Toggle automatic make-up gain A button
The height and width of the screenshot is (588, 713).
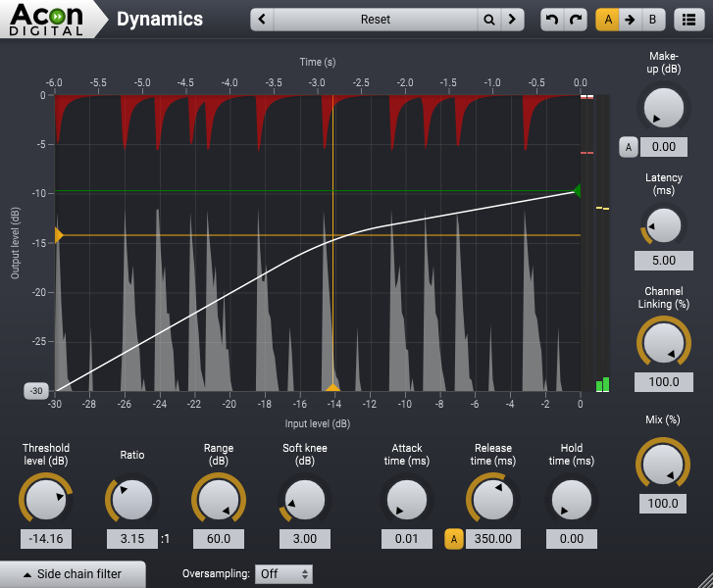(x=629, y=147)
